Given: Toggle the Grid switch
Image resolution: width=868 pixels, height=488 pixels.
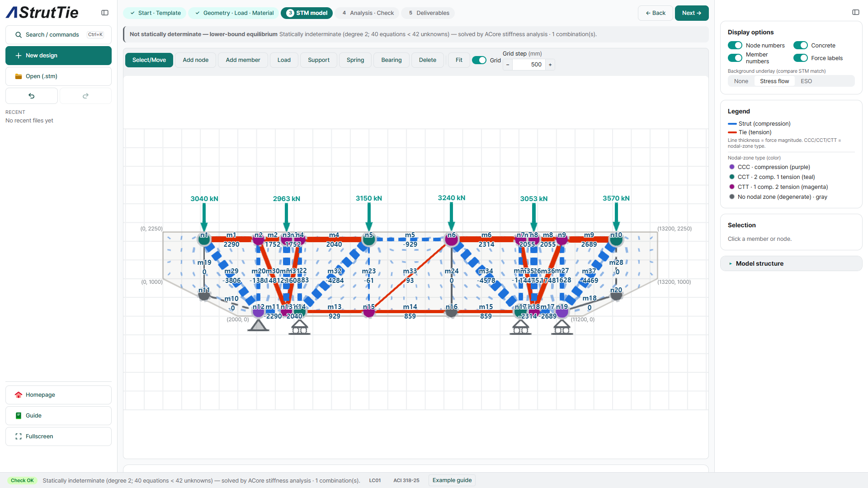Looking at the screenshot, I should [479, 60].
